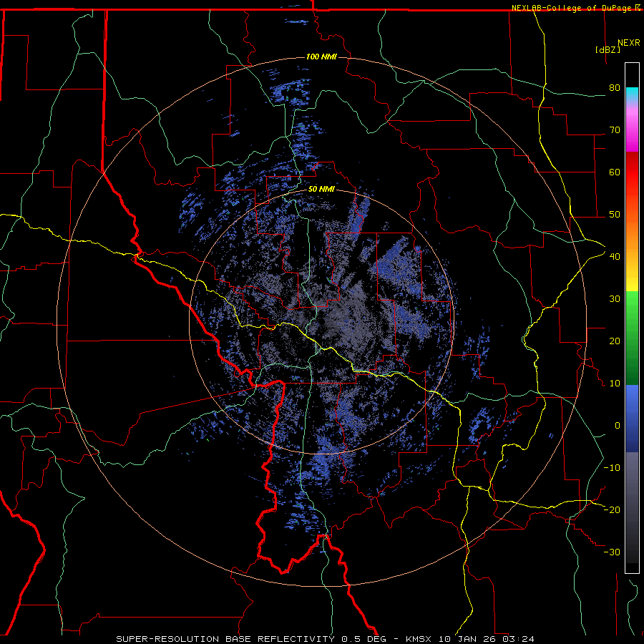Click the NEXR label above the scale

pyautogui.click(x=628, y=43)
